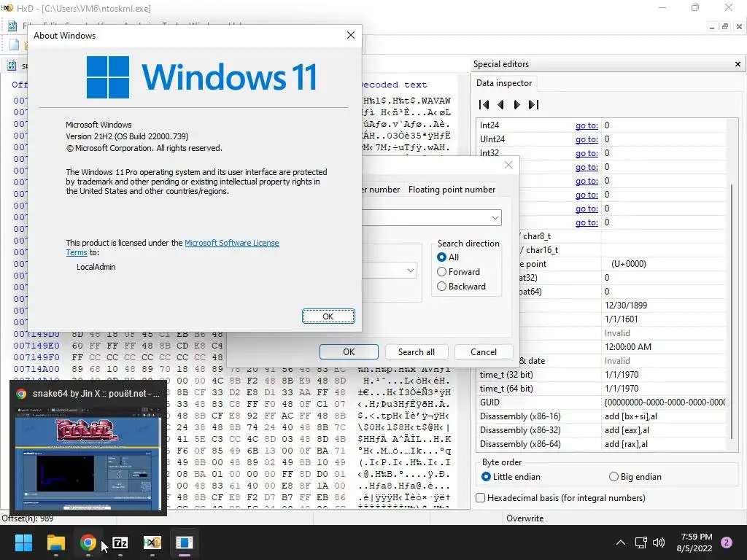
Task: Select Disassembly (x86-64) value 'add [rax],al'
Action: pos(626,444)
